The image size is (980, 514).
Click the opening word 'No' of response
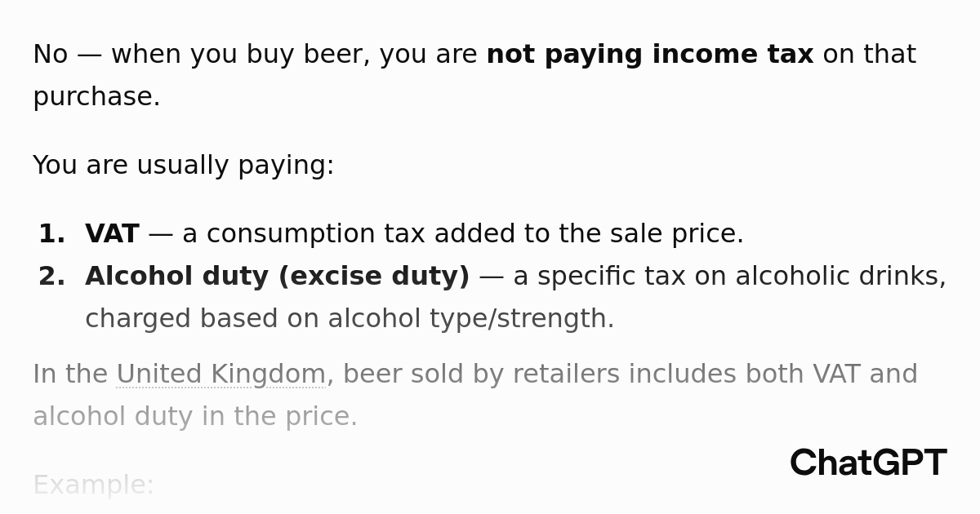51,55
